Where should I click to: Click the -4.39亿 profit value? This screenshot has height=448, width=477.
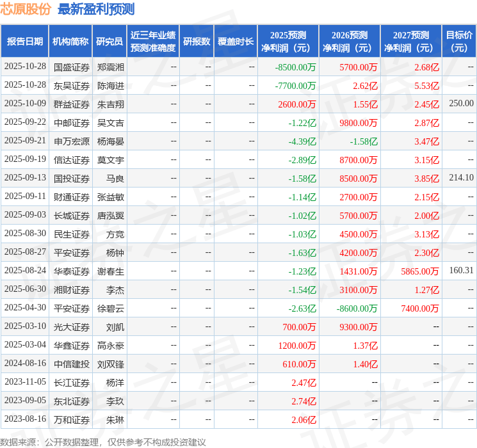tap(302, 141)
